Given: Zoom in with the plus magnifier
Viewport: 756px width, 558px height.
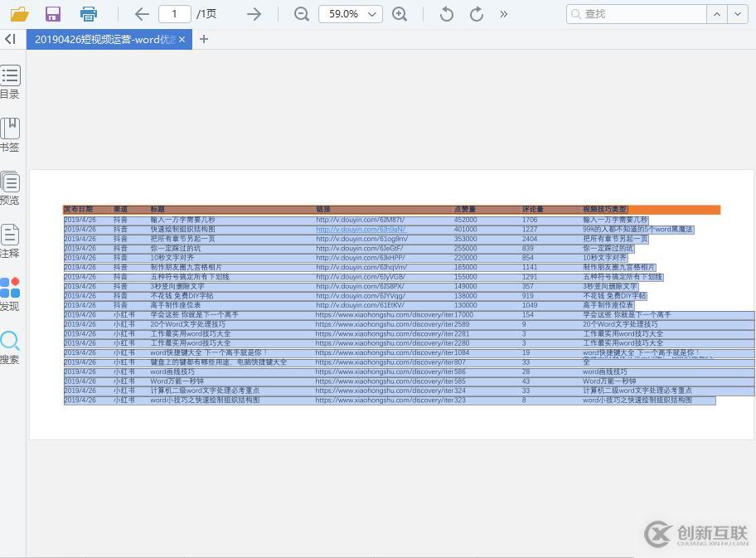Looking at the screenshot, I should 400,14.
